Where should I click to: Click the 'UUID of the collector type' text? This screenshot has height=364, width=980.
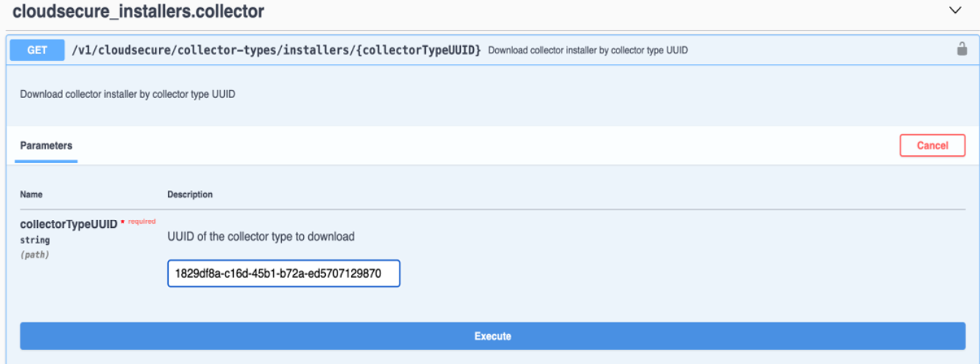(x=261, y=237)
